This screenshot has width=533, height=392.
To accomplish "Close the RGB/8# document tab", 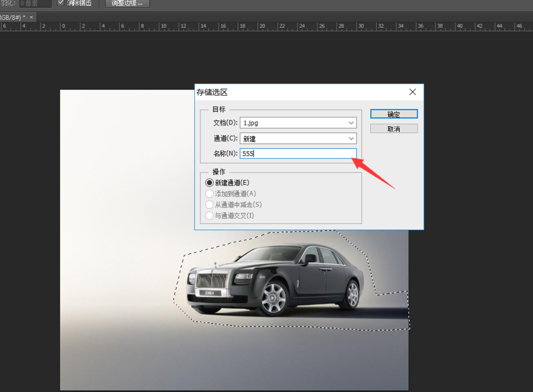I will (31, 17).
